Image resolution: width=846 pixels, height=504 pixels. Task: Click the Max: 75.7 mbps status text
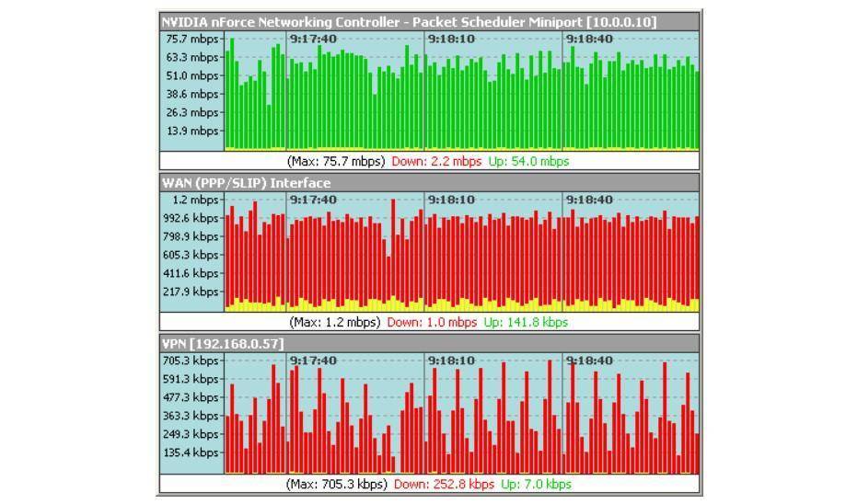pos(336,161)
